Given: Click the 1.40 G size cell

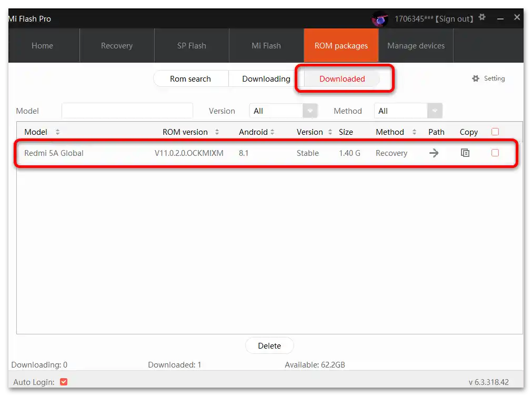Looking at the screenshot, I should point(349,153).
